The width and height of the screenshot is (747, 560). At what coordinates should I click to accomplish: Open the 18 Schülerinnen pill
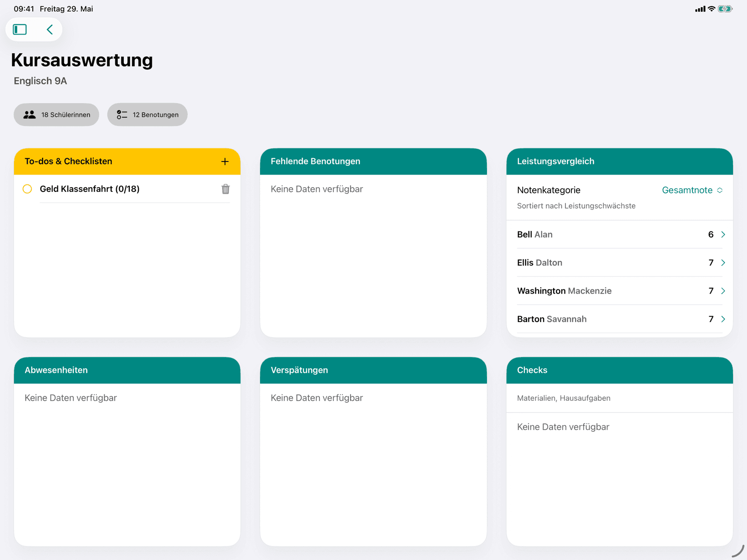(56, 115)
